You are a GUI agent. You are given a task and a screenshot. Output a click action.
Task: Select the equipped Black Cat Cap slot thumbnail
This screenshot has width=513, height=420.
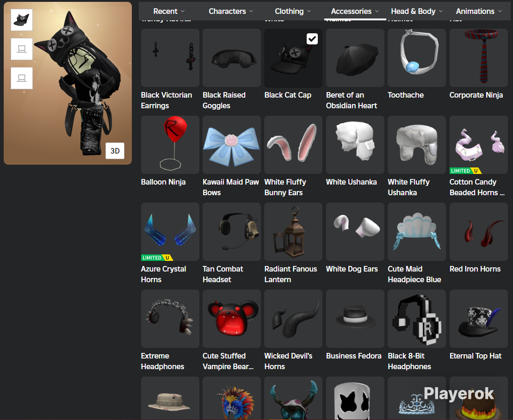pyautogui.click(x=22, y=20)
